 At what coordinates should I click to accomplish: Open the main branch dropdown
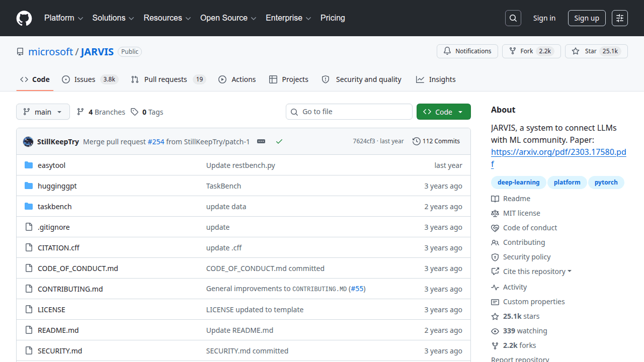(43, 112)
